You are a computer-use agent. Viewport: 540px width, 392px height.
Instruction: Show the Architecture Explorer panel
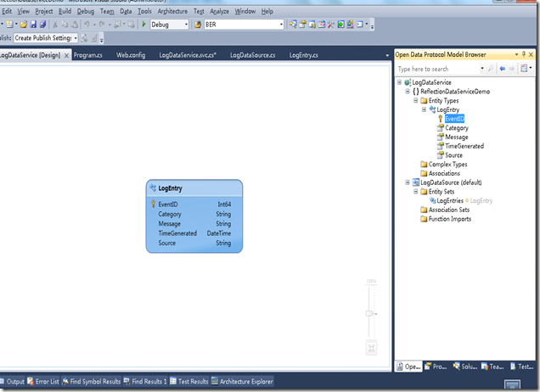click(241, 382)
